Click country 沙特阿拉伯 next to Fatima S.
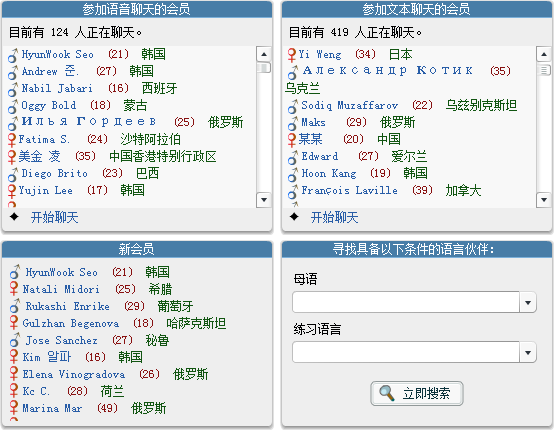The image size is (557, 430). click(150, 139)
